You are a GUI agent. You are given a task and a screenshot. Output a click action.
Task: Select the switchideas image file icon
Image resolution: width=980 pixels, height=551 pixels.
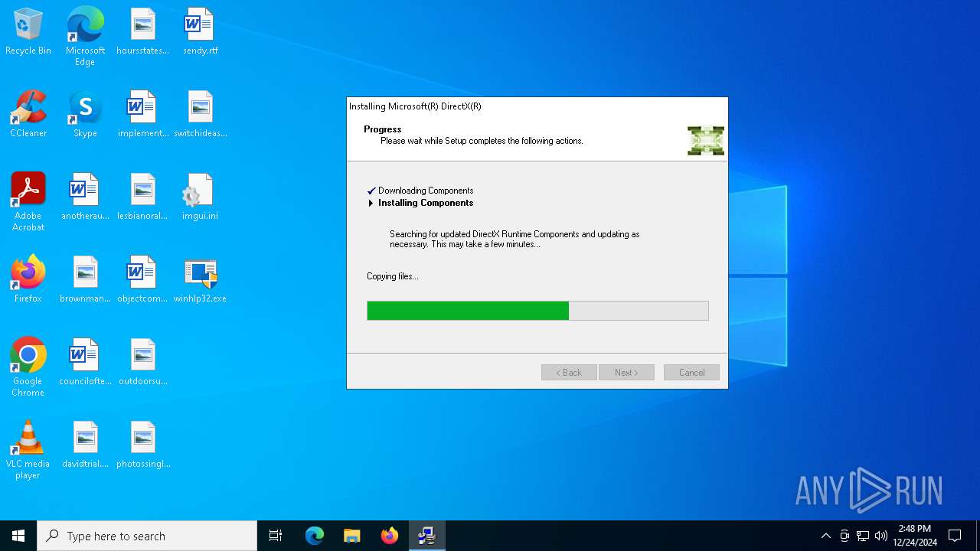click(x=200, y=115)
